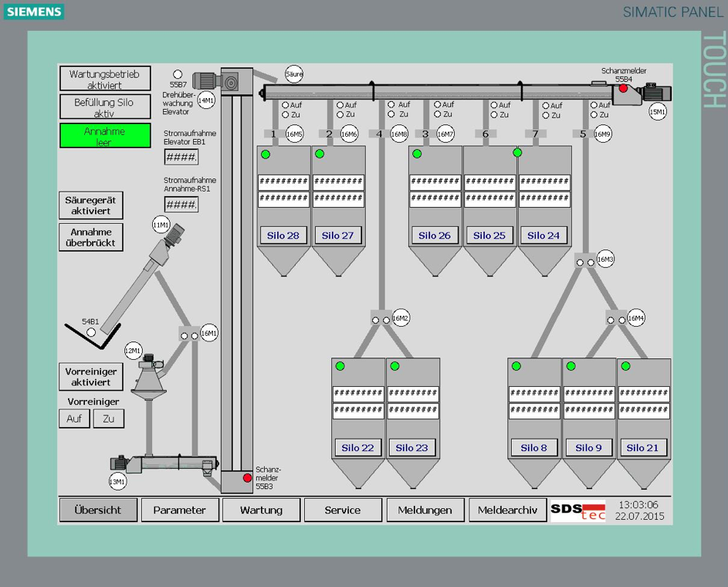
Task: Select the 16M3 diverter valve label
Action: tap(606, 260)
